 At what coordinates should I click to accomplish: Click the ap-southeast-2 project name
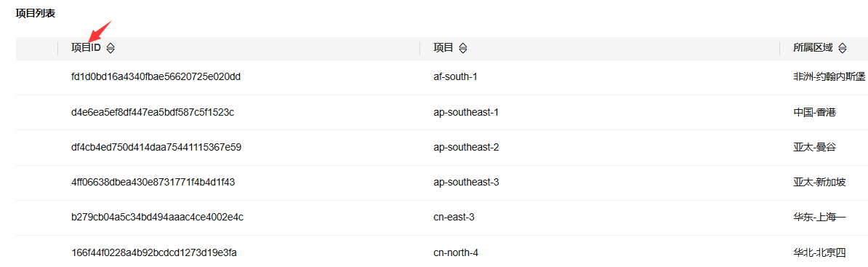(467, 148)
